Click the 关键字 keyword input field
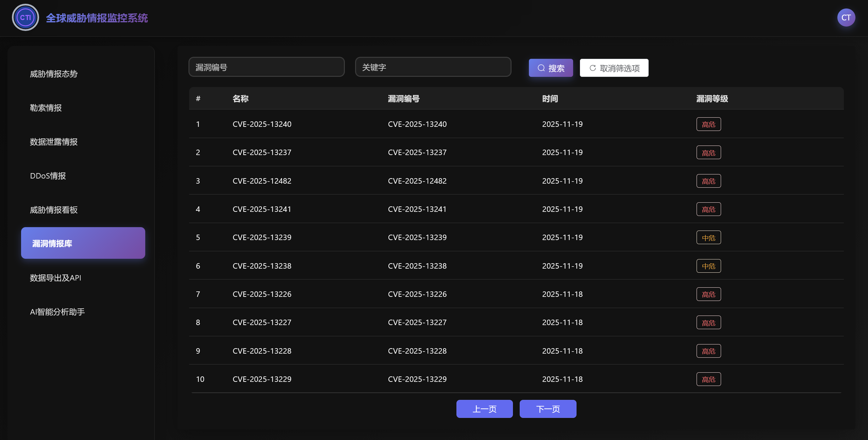 pos(433,67)
